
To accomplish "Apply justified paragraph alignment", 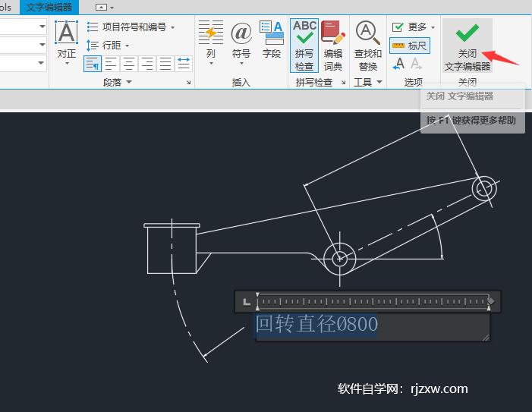I will point(165,64).
